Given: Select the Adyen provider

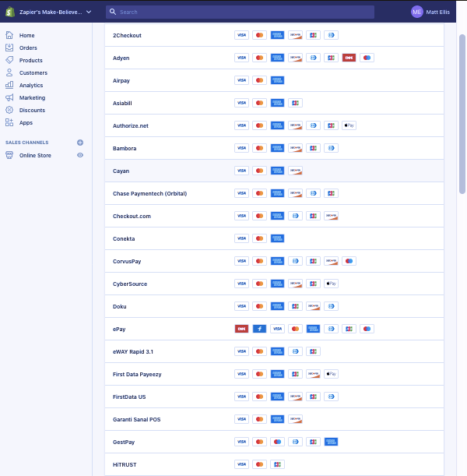Looking at the screenshot, I should pyautogui.click(x=274, y=58).
